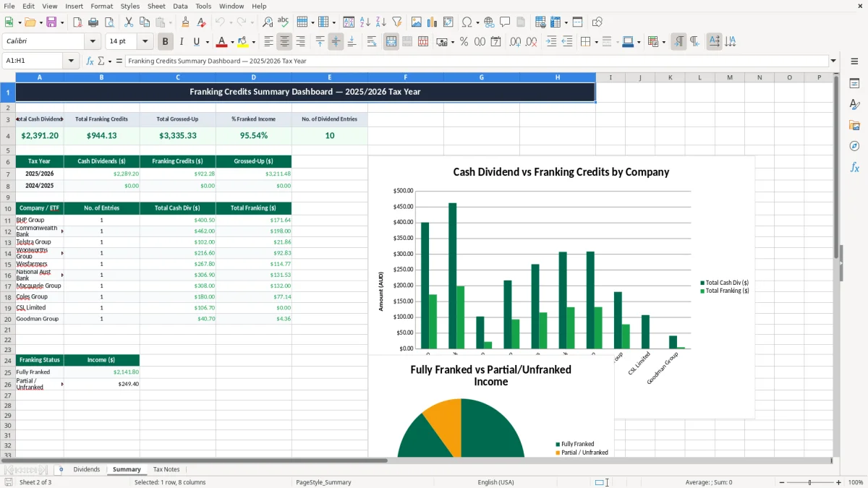This screenshot has width=868, height=488.
Task: Switch to Dividends sheet tab
Action: point(87,469)
